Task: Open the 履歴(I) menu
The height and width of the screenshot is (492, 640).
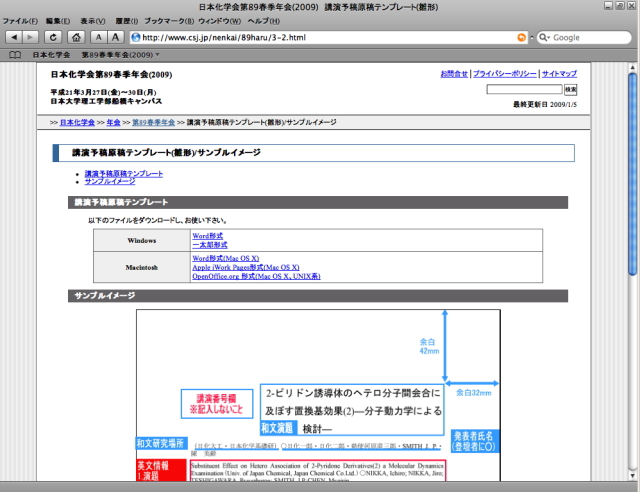Action: [127, 21]
